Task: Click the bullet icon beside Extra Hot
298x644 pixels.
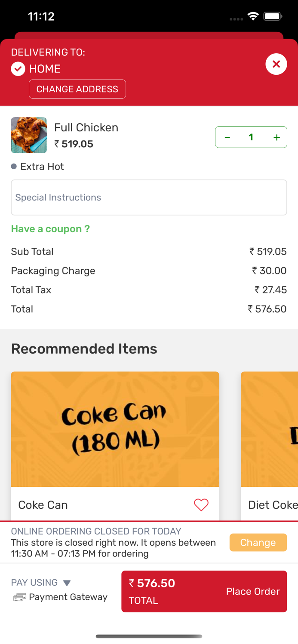Action: click(x=13, y=166)
